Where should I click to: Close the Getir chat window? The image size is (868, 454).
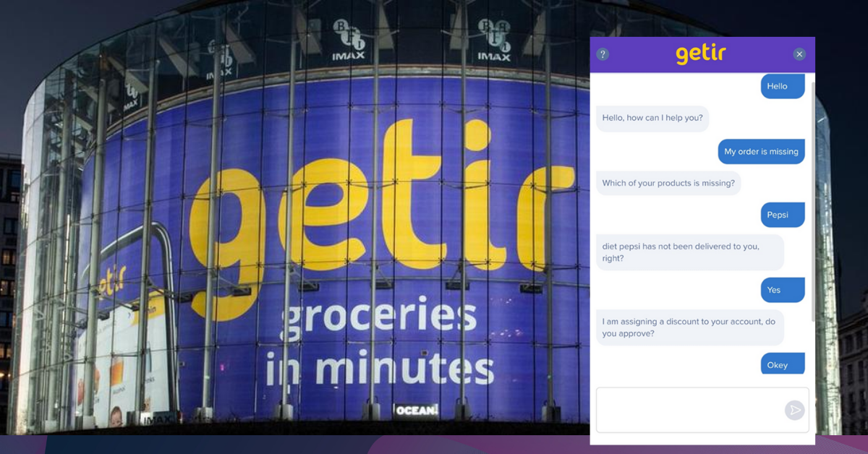799,54
